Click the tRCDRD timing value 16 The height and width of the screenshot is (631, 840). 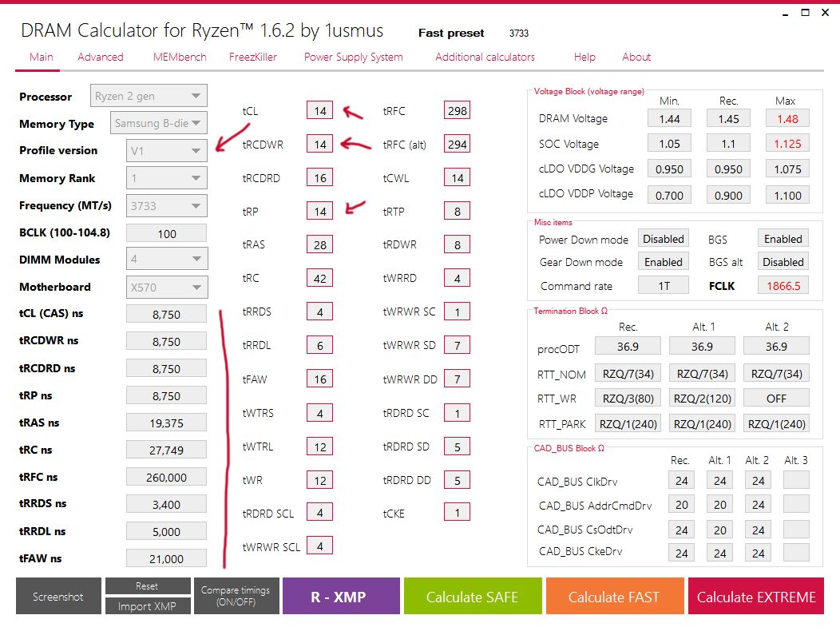(x=320, y=177)
